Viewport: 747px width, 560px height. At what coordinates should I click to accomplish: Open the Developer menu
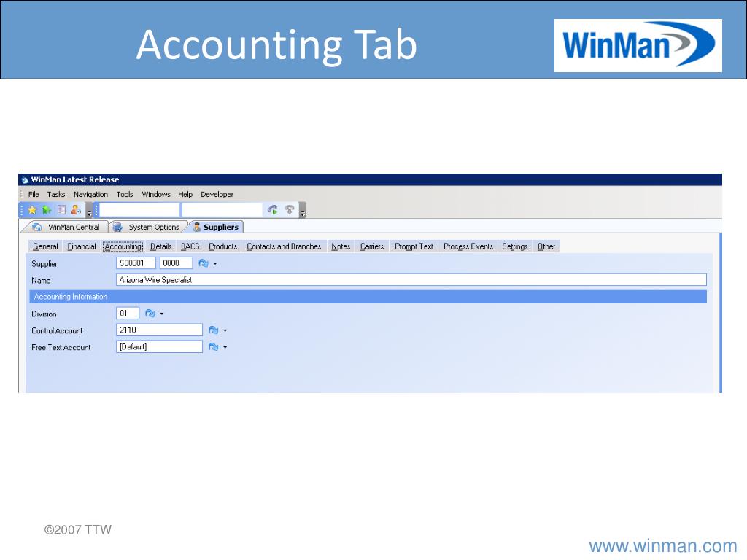pyautogui.click(x=217, y=194)
